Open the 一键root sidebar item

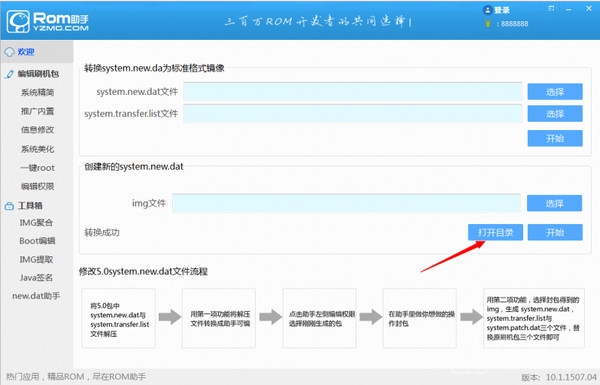(x=38, y=168)
